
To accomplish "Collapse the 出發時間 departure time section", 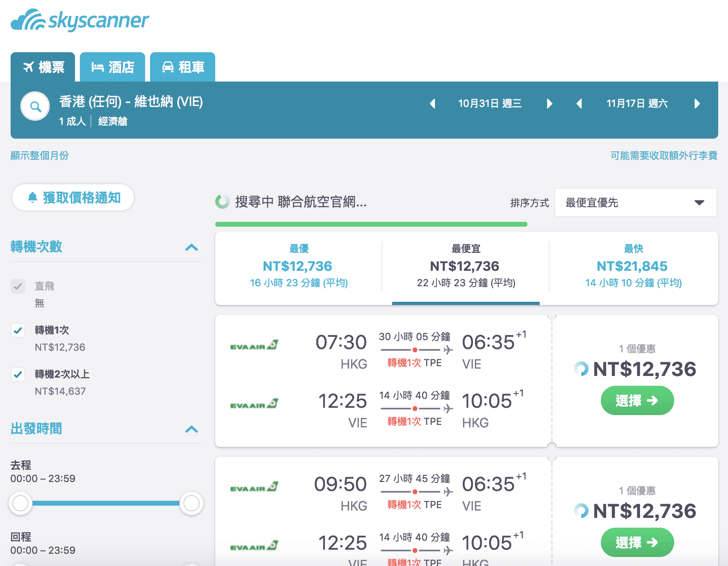I will pos(191,429).
